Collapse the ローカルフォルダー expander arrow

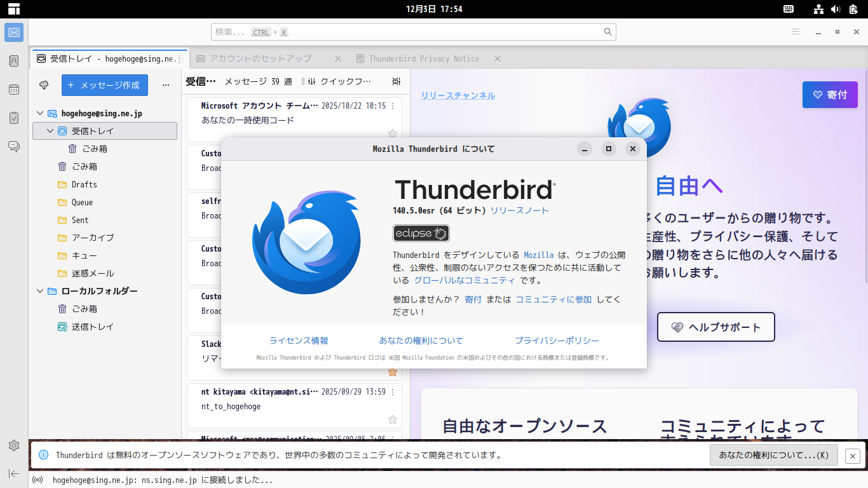point(40,291)
